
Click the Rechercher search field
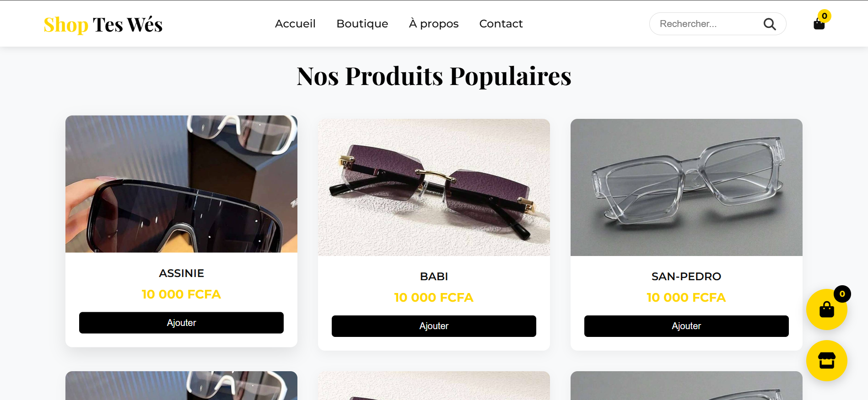click(x=705, y=24)
